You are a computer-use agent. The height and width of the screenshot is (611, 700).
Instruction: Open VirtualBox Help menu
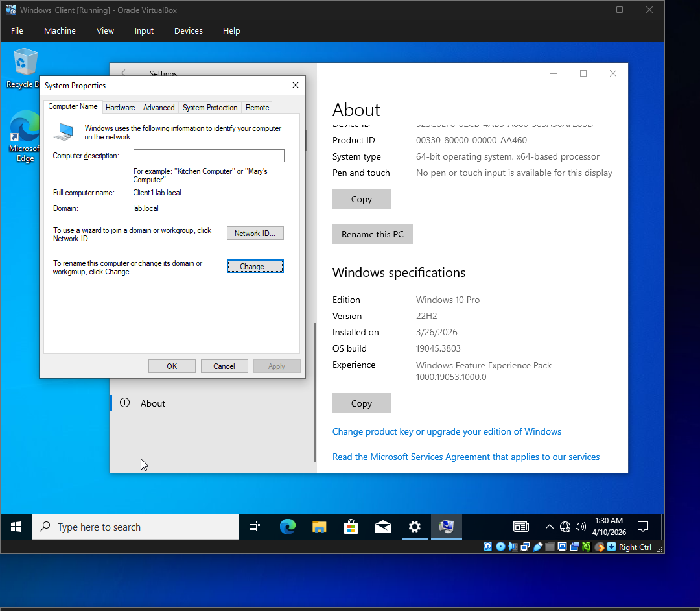coord(231,31)
